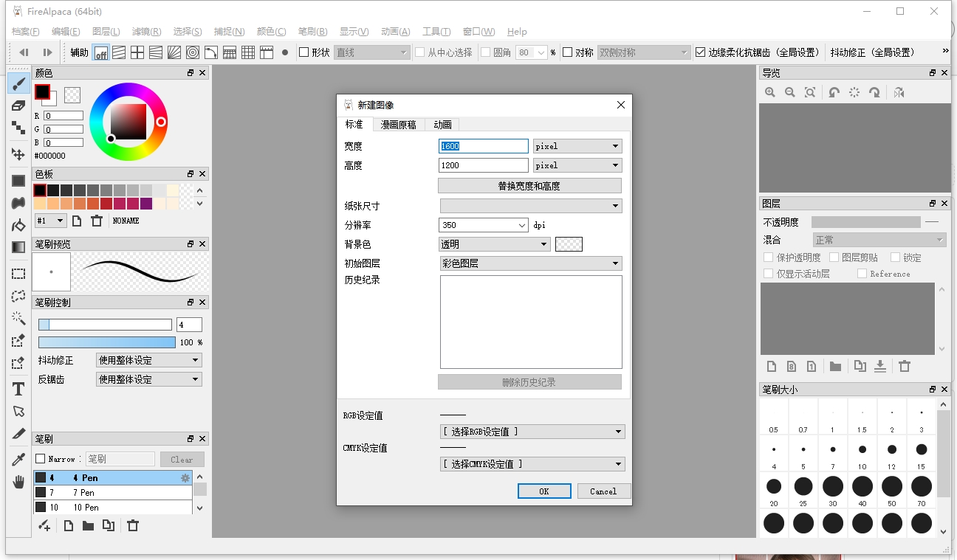The height and width of the screenshot is (560, 957).
Task: Adjust the brush opacity 100% slider
Action: [x=107, y=342]
